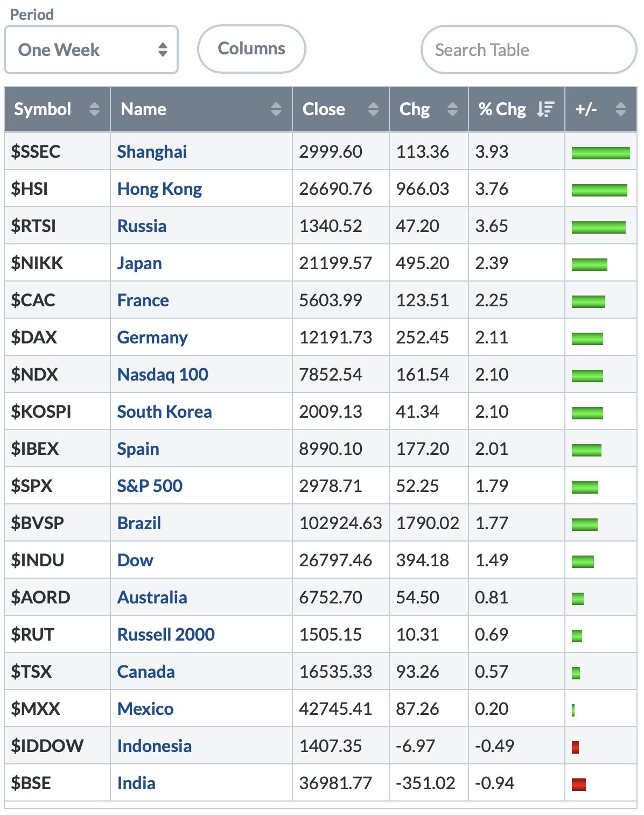Screen dimensions: 644x815
Task: Click the Name column sort arrows icon
Action: pyautogui.click(x=276, y=109)
